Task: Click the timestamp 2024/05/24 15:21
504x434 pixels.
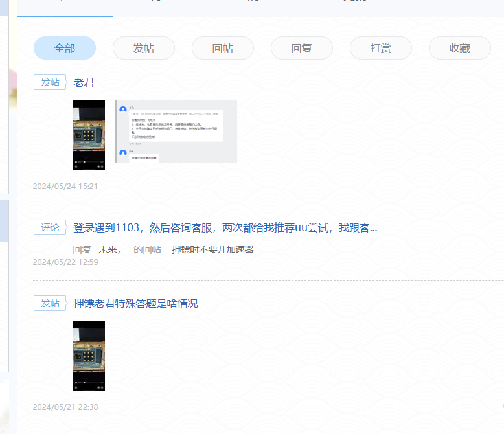Action: (65, 186)
